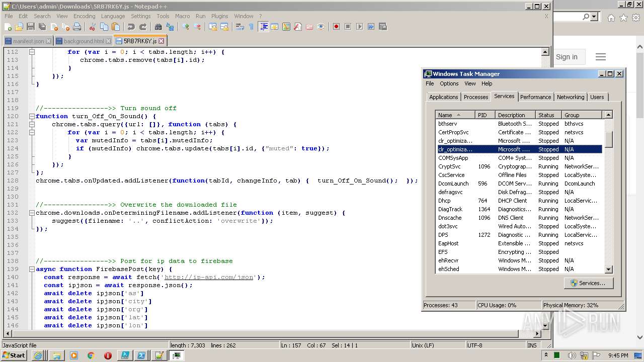Save the current file via floppy icon
The image size is (644, 362).
tap(30, 27)
